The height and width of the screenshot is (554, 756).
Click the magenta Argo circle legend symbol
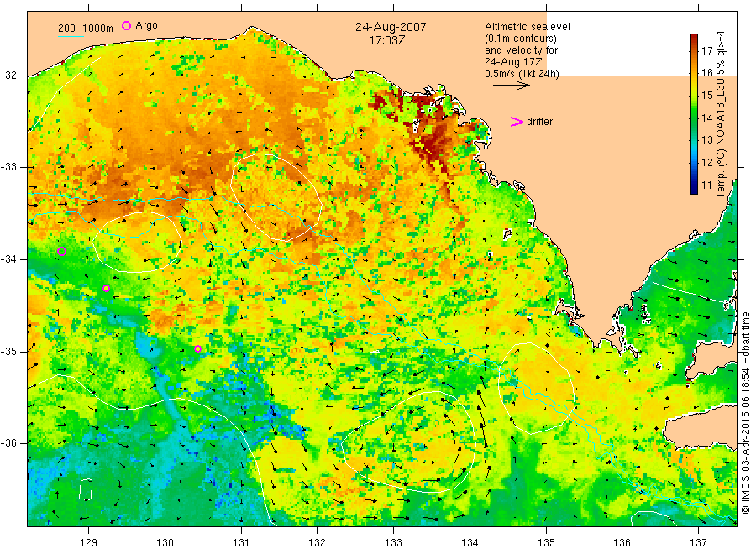point(126,25)
